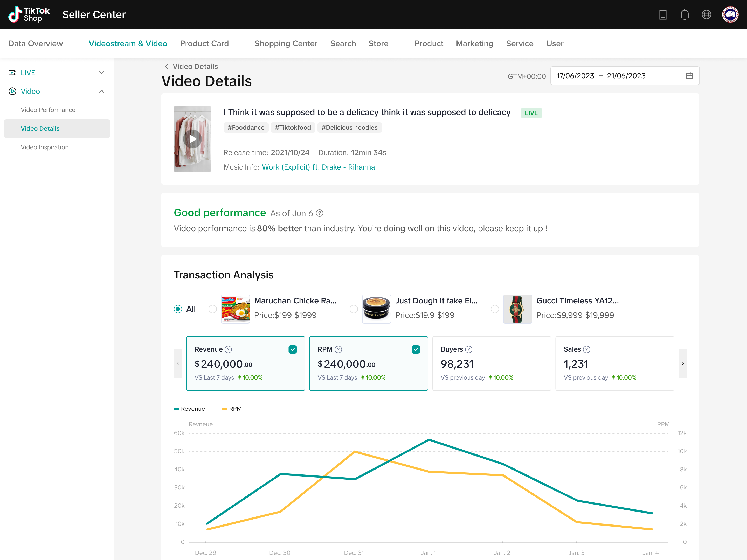The width and height of the screenshot is (747, 560).
Task: Open the Product Card tab
Action: (x=204, y=44)
